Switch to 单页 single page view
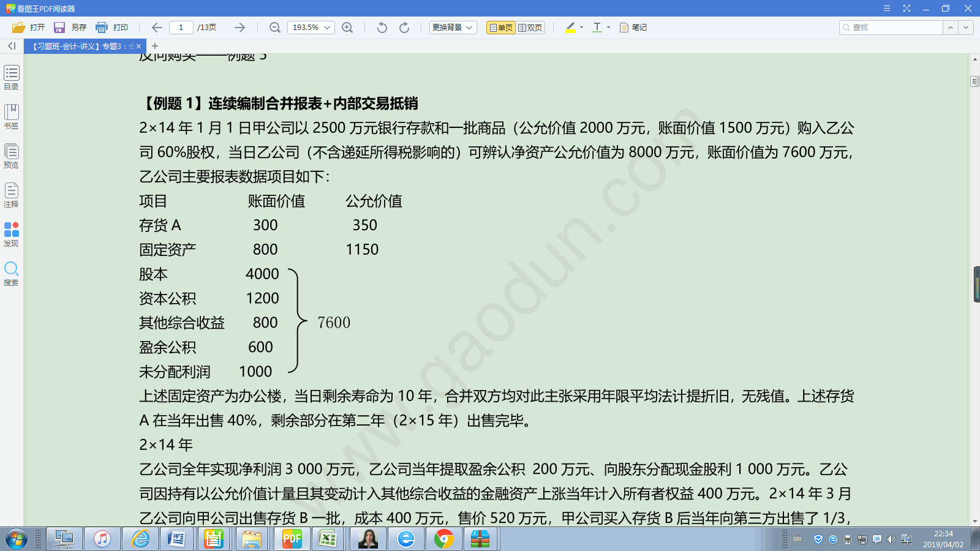The image size is (980, 551). pos(500,28)
